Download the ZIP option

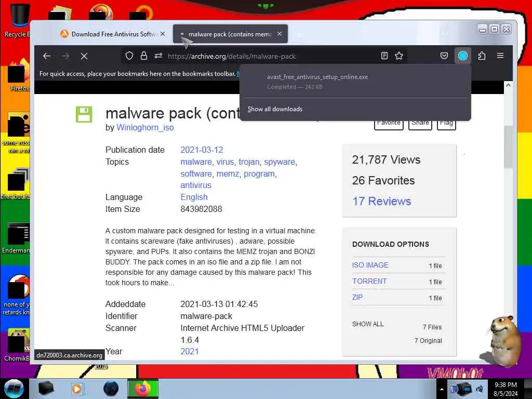coord(357,297)
